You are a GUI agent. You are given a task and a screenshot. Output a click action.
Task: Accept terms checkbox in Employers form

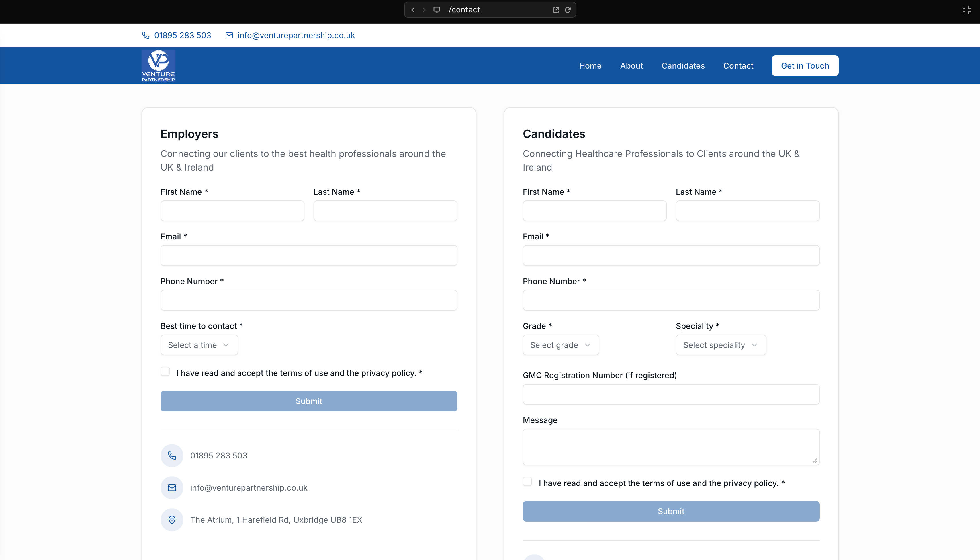165,372
